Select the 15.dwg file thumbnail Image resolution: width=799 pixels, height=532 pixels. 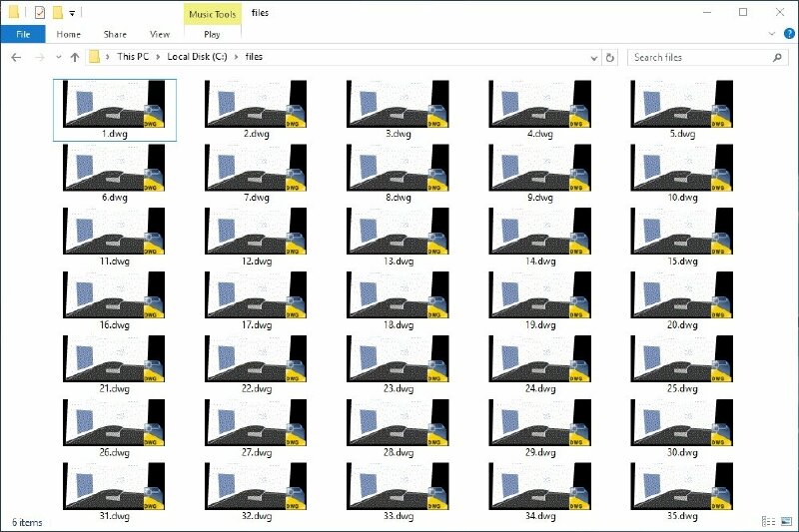pos(682,232)
